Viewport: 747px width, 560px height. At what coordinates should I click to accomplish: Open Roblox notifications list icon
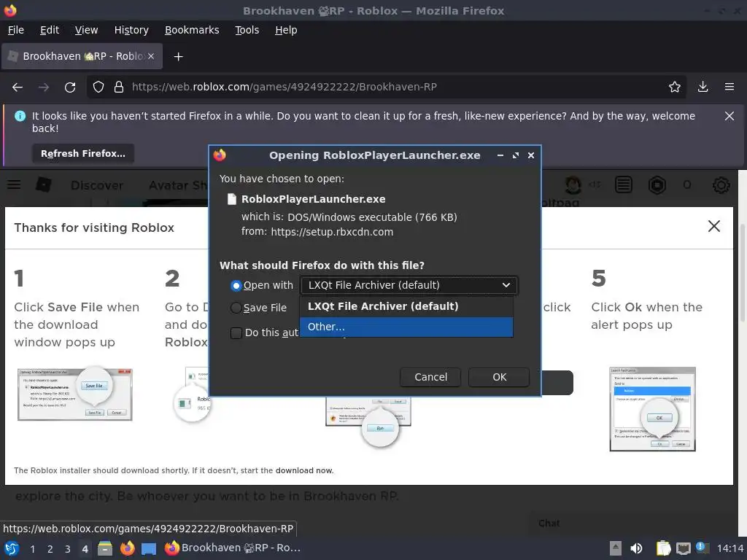pos(624,184)
